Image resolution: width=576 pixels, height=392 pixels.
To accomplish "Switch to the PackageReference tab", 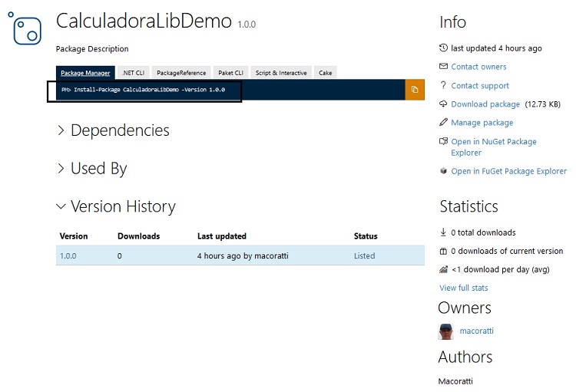I will pyautogui.click(x=181, y=73).
